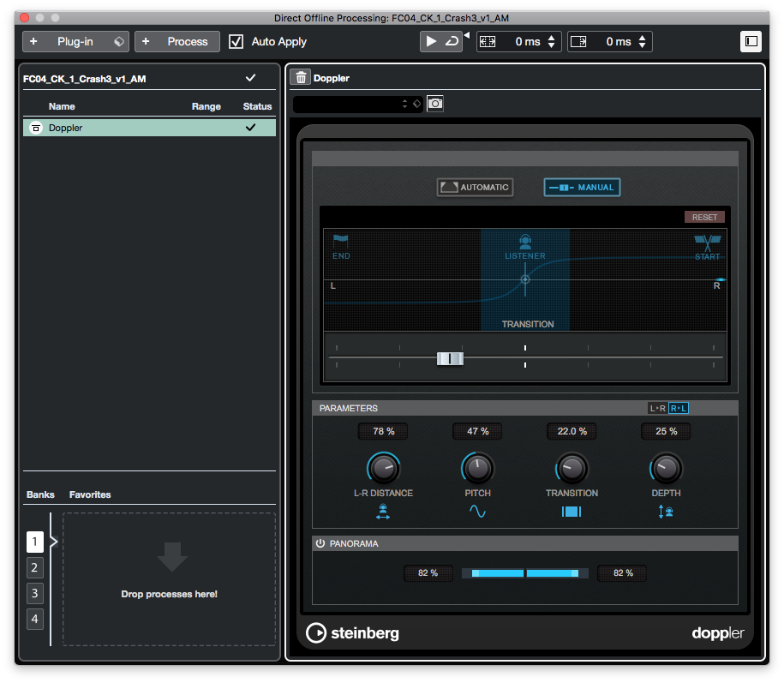Click the 47 % pitch value field
Viewport: 784px width, 683px height.
477,431
